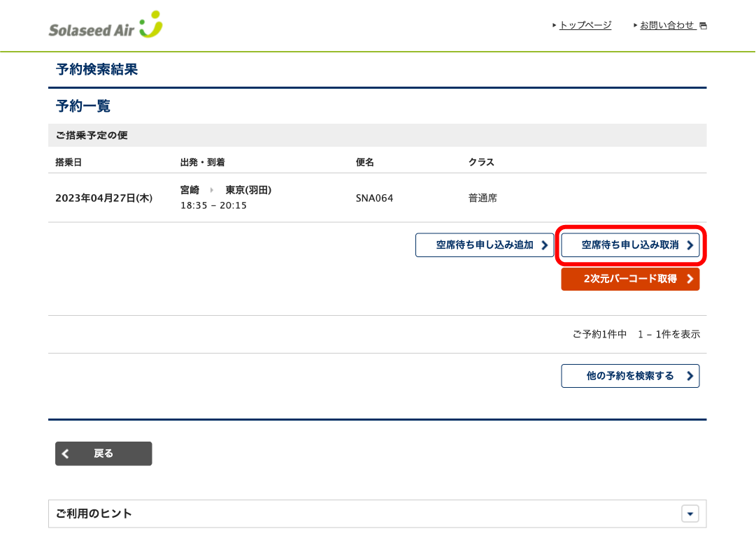Click the new-window icon beside お問い合わせ
756x545 pixels.
[x=703, y=24]
